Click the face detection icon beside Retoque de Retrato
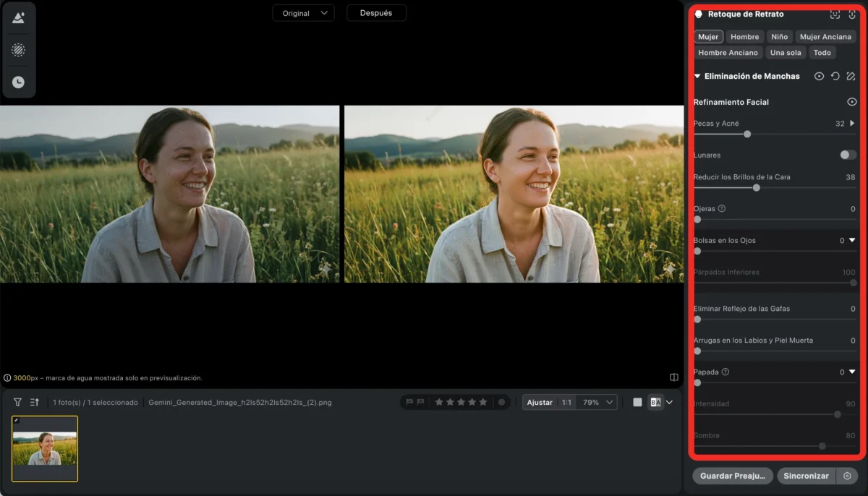This screenshot has width=868, height=496. (x=835, y=14)
